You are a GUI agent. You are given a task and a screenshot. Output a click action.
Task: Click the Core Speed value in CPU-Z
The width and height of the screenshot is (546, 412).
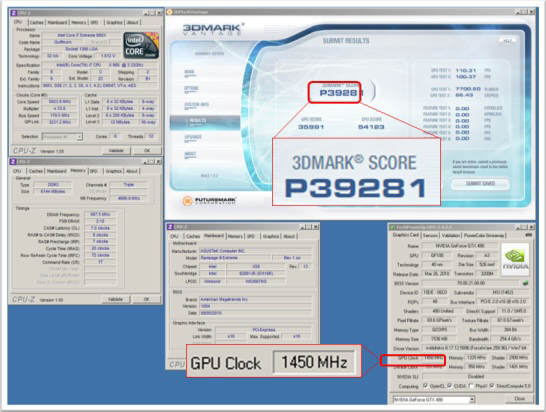(60, 102)
